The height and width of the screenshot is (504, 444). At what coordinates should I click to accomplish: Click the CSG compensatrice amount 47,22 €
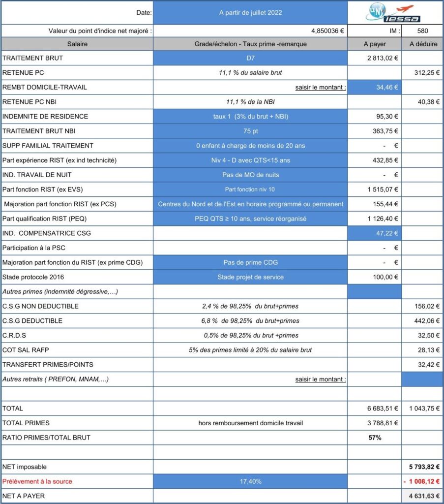pyautogui.click(x=374, y=233)
